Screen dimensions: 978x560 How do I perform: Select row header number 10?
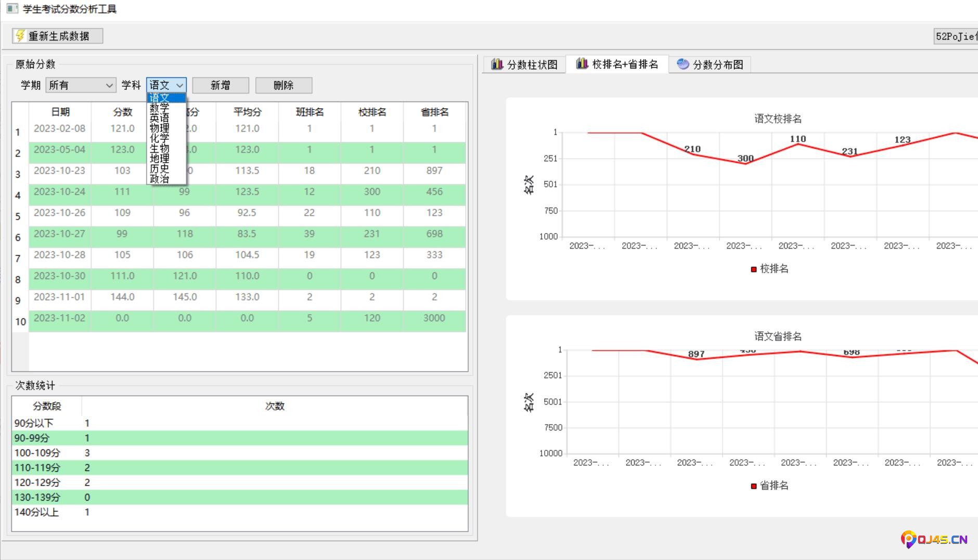20,321
